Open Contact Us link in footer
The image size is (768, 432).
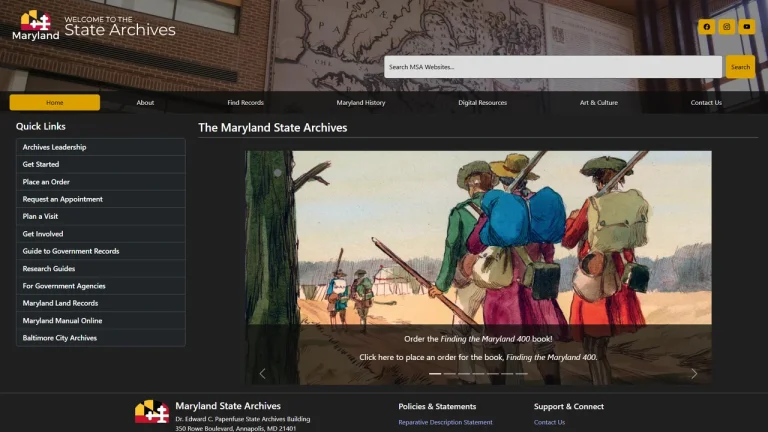coord(549,422)
